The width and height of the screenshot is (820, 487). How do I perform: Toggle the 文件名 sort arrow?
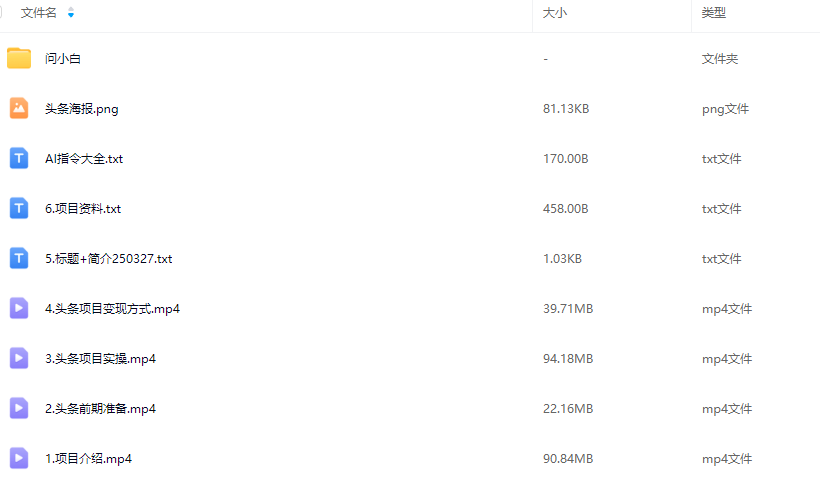(71, 13)
